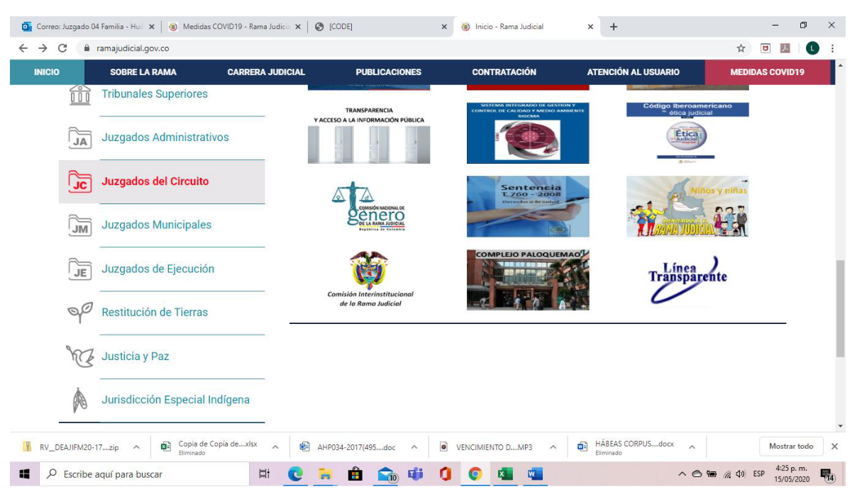Click the Restitución de Tierras leaf icon

(80, 313)
